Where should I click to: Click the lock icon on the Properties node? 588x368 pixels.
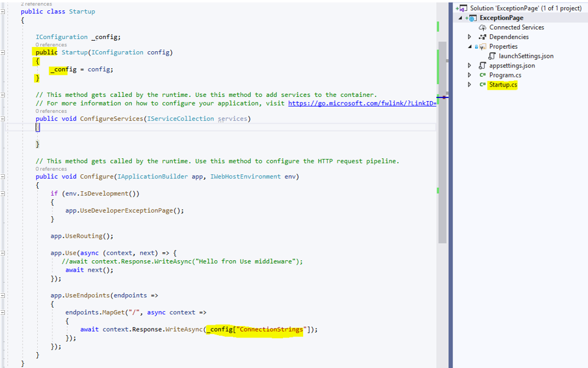tap(476, 46)
